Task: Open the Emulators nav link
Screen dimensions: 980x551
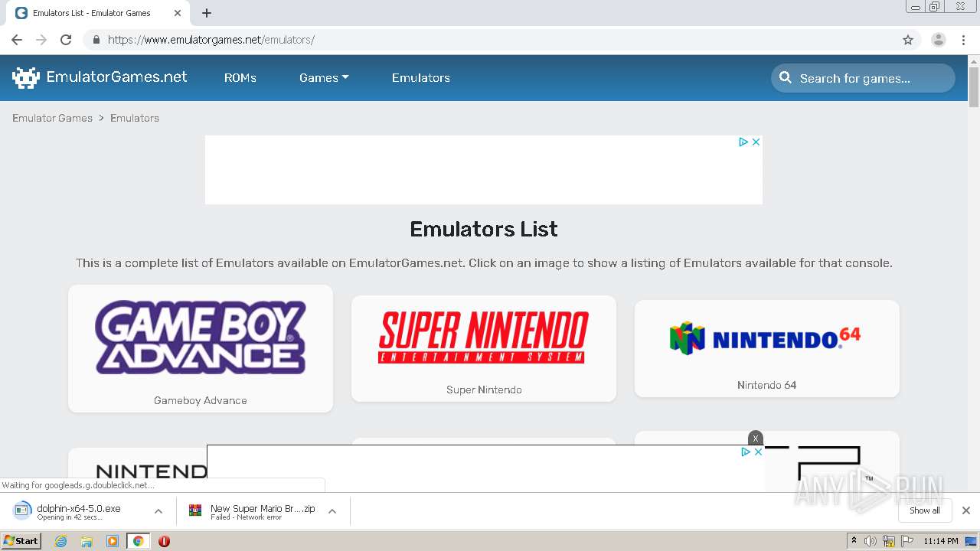Action: 421,78
